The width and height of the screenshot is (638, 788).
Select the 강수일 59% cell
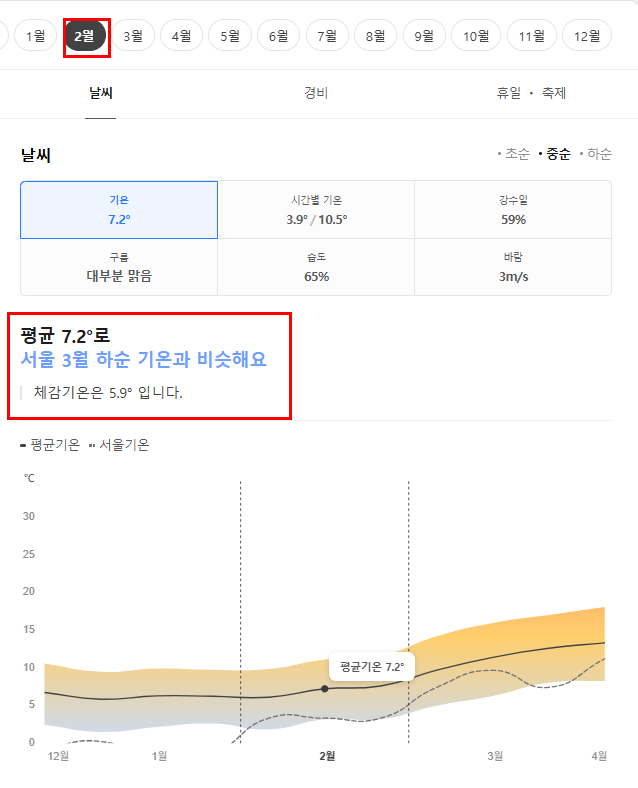513,210
